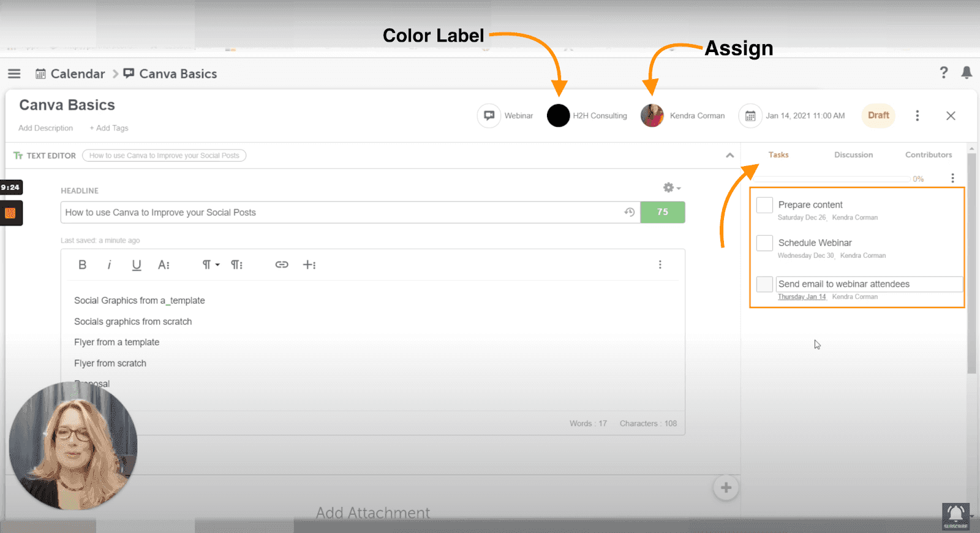980x533 pixels.
Task: Switch to the Tasks tab
Action: [778, 155]
